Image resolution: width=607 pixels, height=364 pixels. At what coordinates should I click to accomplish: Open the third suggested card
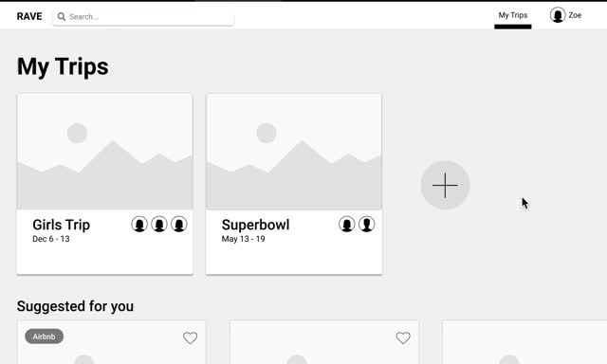pos(524,342)
